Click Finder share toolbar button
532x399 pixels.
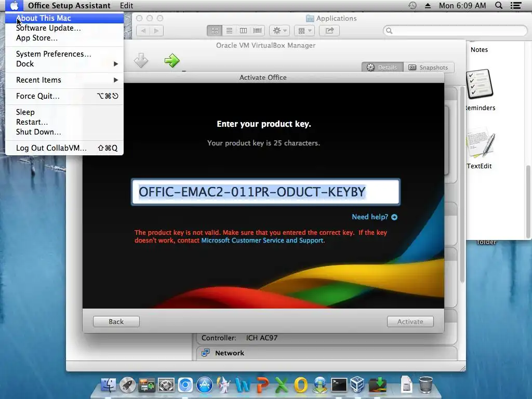329,31
